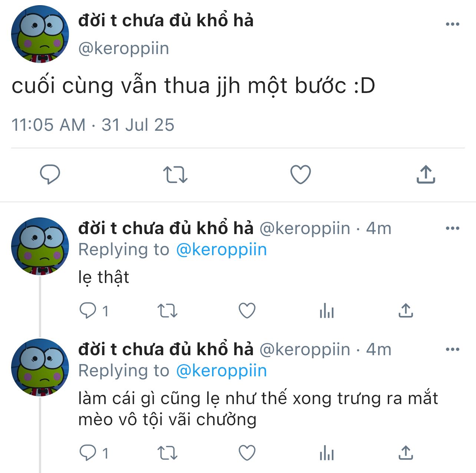
Task: View analytics for the last reply
Action: click(x=327, y=453)
